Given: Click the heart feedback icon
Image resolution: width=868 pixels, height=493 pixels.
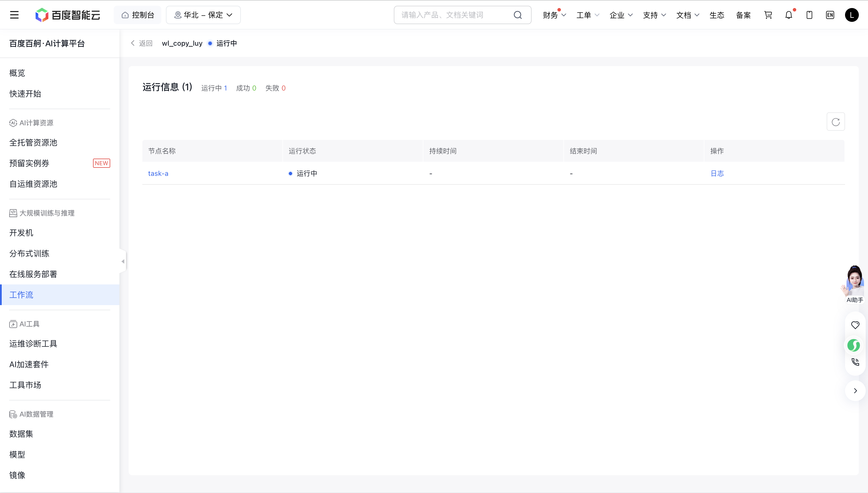Looking at the screenshot, I should pos(855,325).
